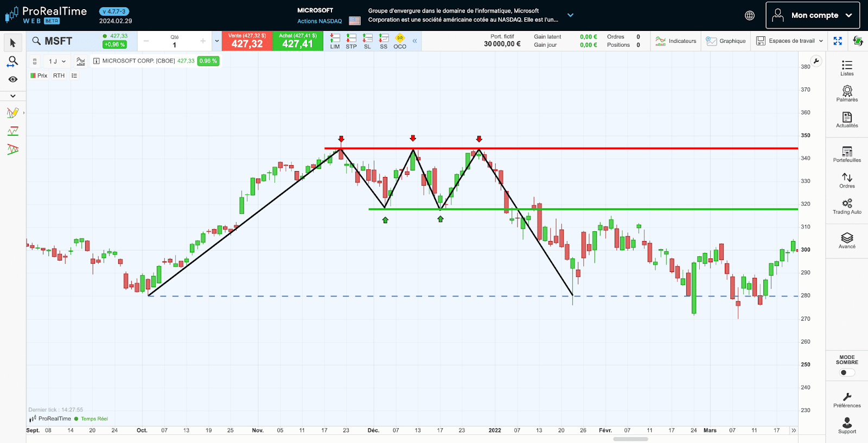The height and width of the screenshot is (443, 868).
Task: Toggle the Mode Sombre switch
Action: click(846, 372)
